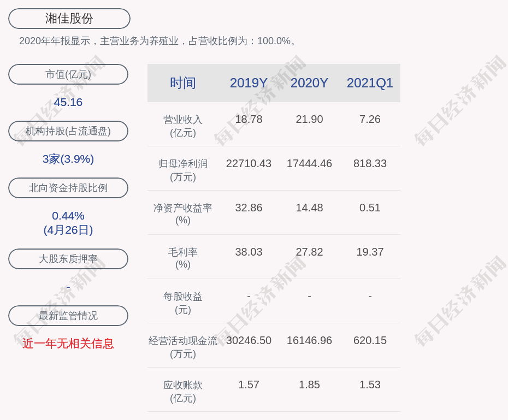This screenshot has height=420, width=508.
Task: Select receivables value 1.53
Action: pos(370,384)
